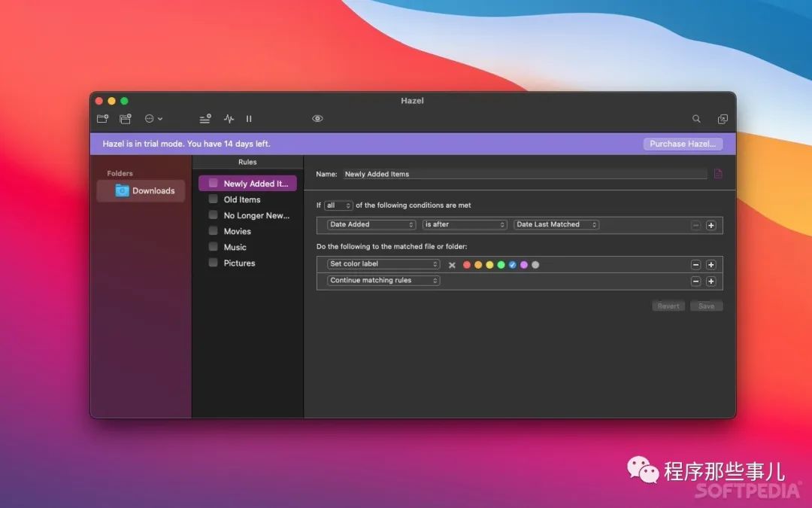Open the 'all' conditions dropdown
812x508 pixels.
(338, 205)
